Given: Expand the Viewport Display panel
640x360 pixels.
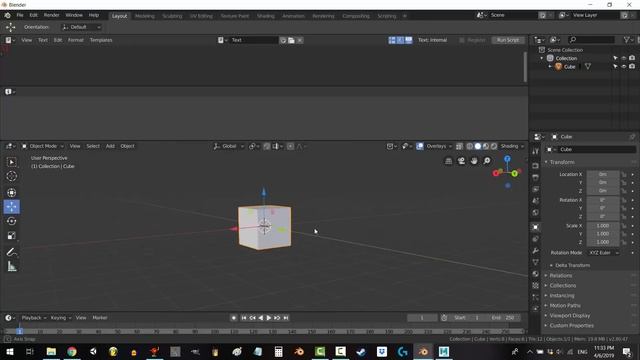Looking at the screenshot, I should 569,316.
